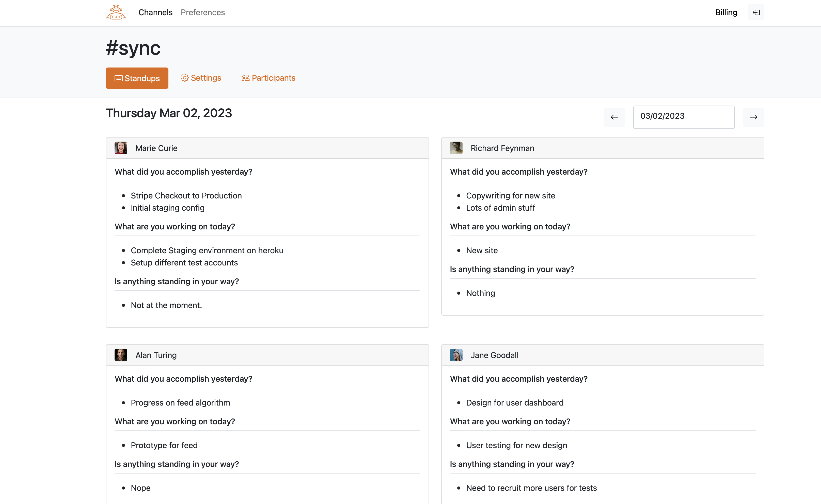Viewport: 821px width, 504px height.
Task: Click the Thursday Mar 02, 2023 heading
Action: click(x=169, y=113)
